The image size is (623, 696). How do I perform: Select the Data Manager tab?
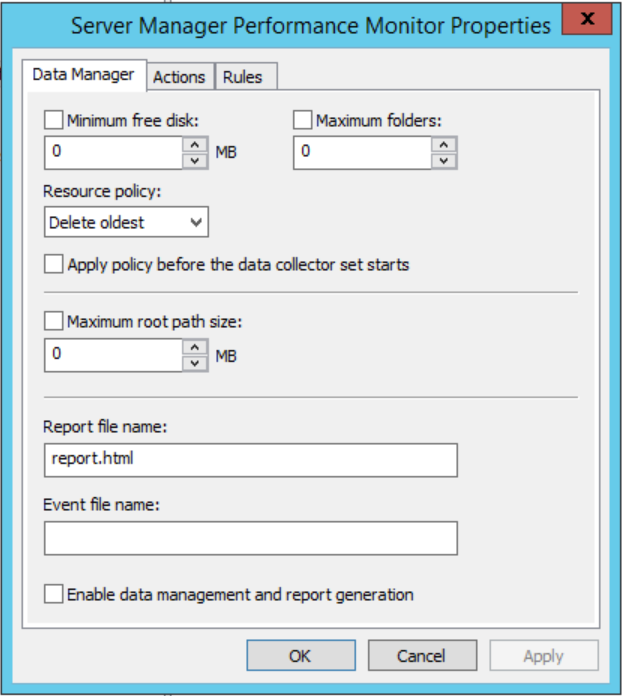tap(84, 75)
